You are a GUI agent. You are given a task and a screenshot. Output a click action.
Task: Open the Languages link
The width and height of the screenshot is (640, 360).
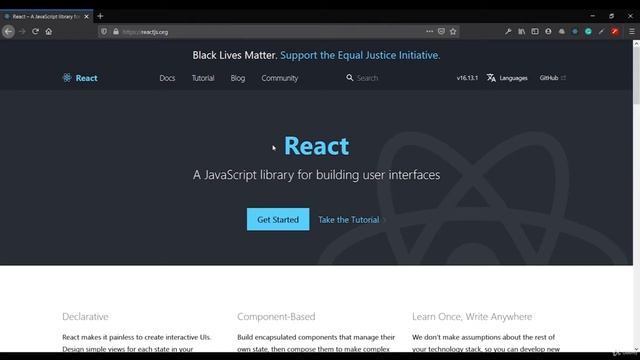pyautogui.click(x=507, y=78)
